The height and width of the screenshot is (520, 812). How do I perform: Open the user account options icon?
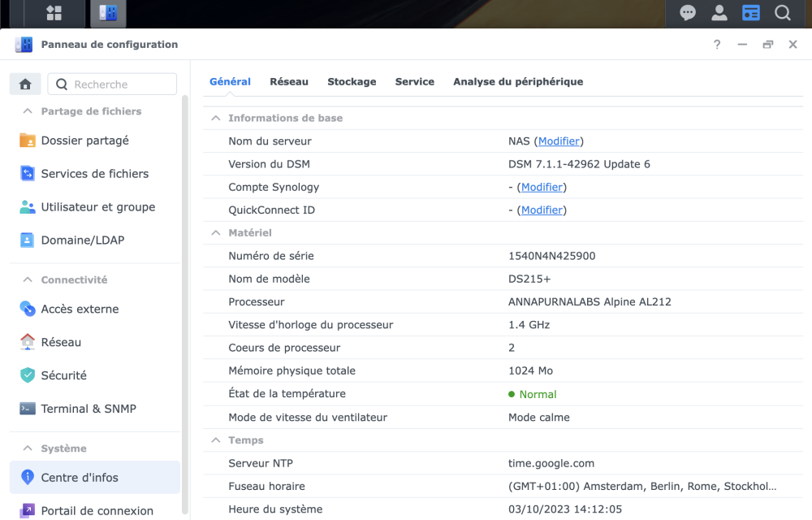(719, 13)
